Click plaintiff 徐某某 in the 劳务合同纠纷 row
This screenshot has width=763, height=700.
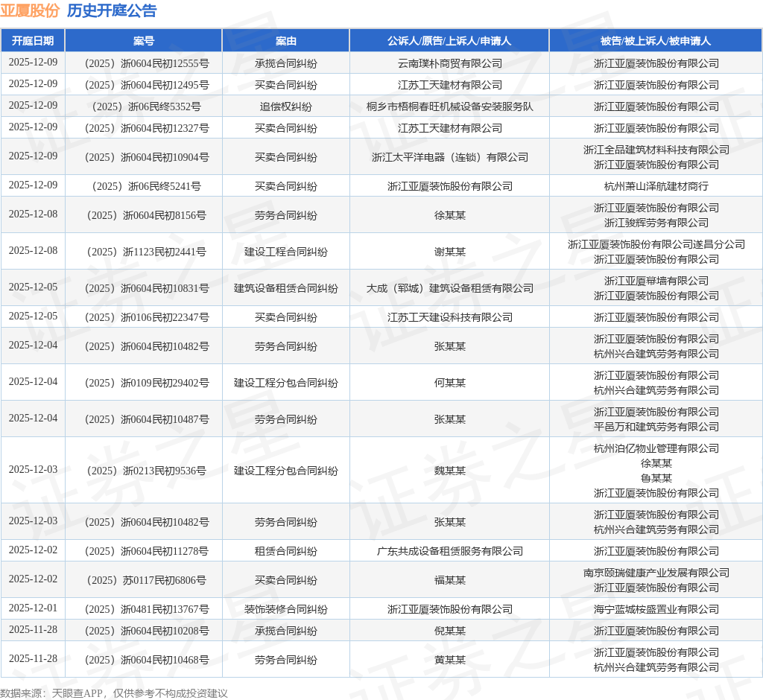pos(449,215)
